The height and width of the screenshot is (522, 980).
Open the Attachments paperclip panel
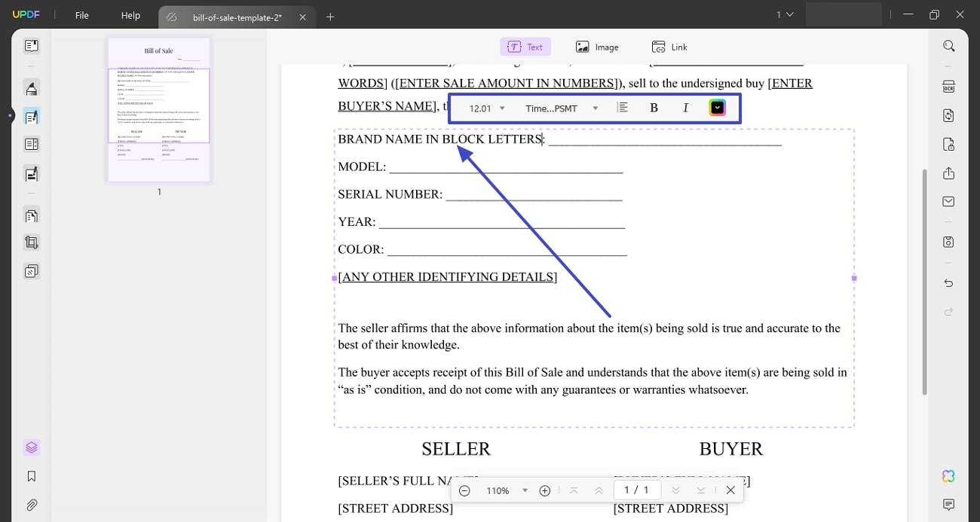click(x=31, y=505)
